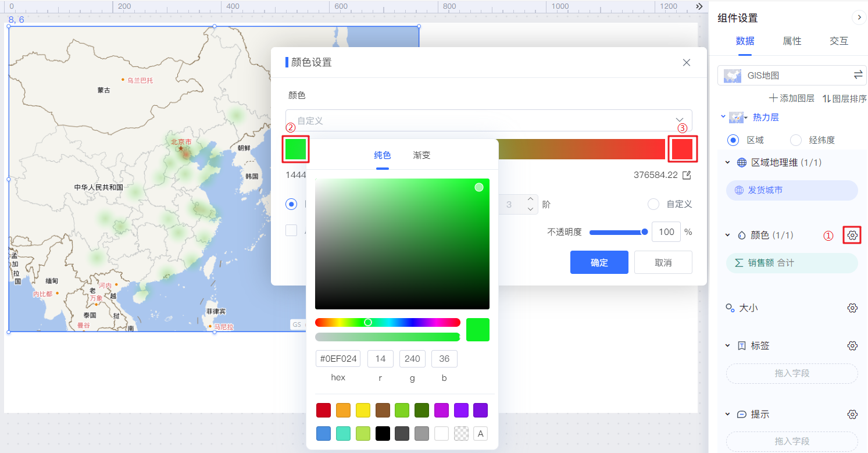The width and height of the screenshot is (868, 453).
Task: Click the opacity percent input showing 100
Action: tap(666, 232)
